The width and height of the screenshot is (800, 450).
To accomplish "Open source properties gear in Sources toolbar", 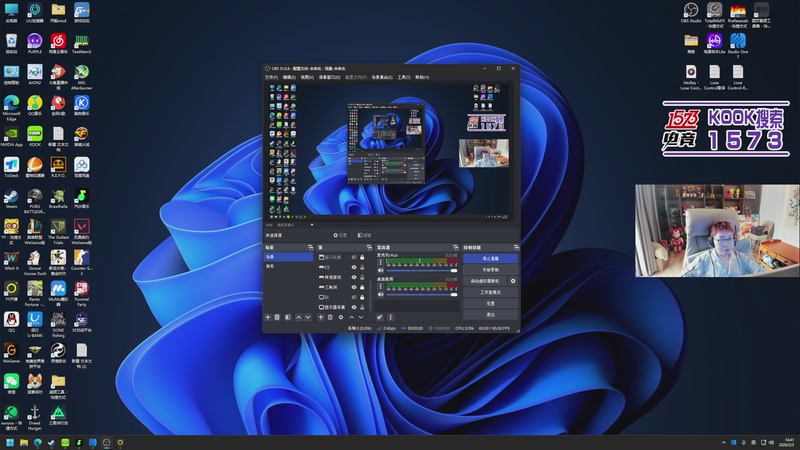I will pyautogui.click(x=341, y=317).
